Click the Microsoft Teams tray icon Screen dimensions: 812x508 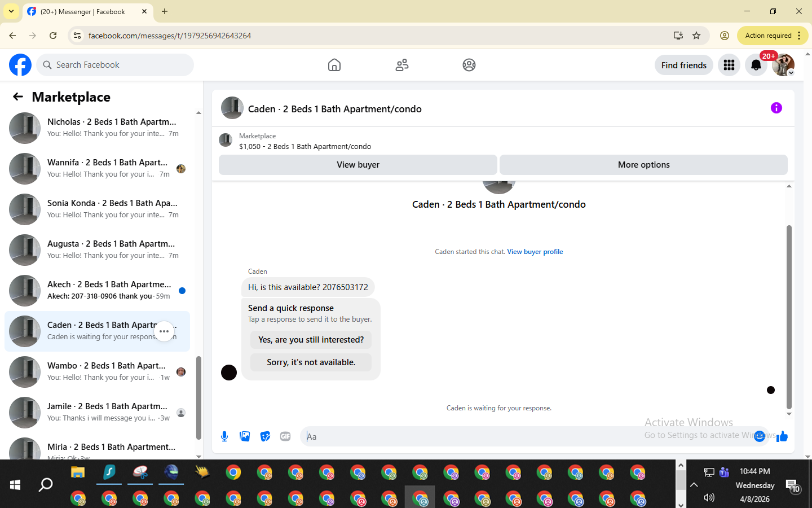point(725,472)
